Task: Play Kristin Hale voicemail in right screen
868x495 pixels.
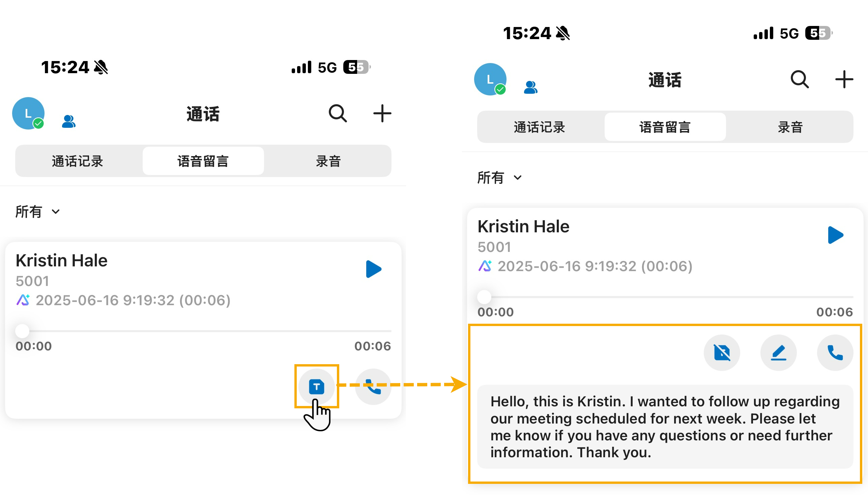Action: pos(835,235)
